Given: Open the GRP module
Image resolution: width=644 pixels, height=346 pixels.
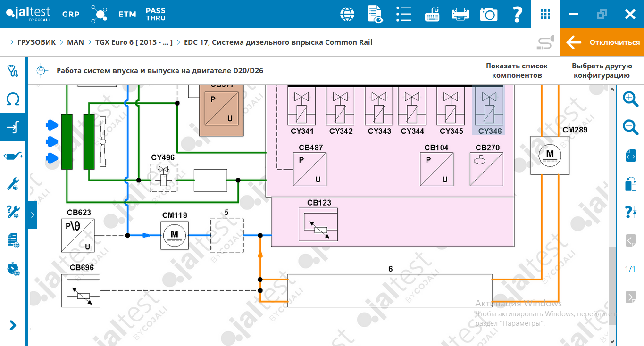Looking at the screenshot, I should [x=71, y=14].
